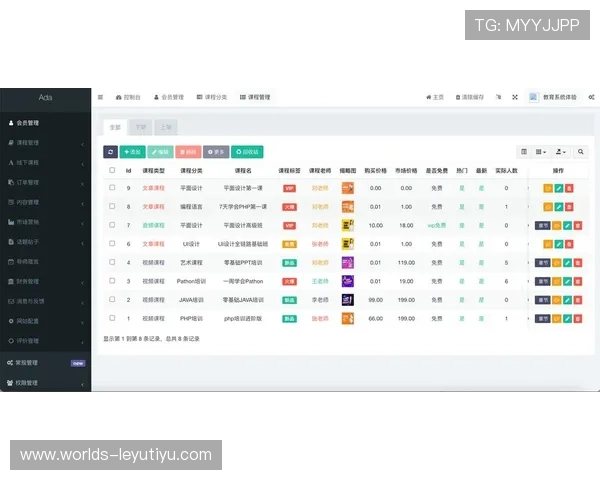
Task: Click the table search magnifier icon
Action: click(580, 152)
